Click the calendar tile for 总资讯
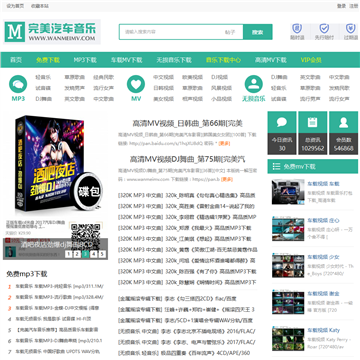This screenshot has height=360, width=360. pos(313,122)
